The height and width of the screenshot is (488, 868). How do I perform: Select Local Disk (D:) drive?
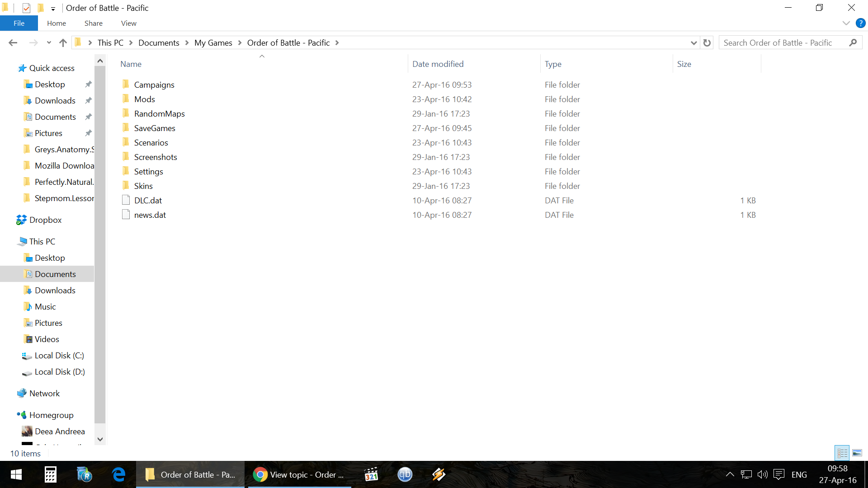coord(60,371)
